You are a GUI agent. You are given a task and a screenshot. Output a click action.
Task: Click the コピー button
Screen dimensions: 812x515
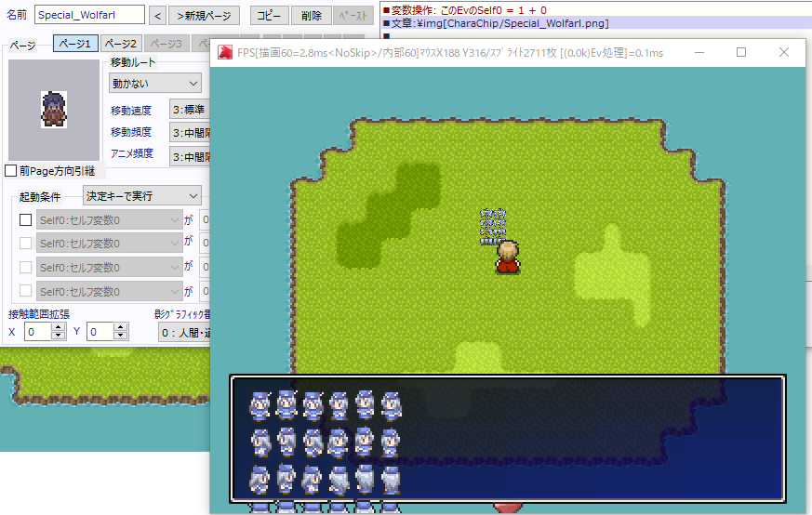pyautogui.click(x=269, y=16)
